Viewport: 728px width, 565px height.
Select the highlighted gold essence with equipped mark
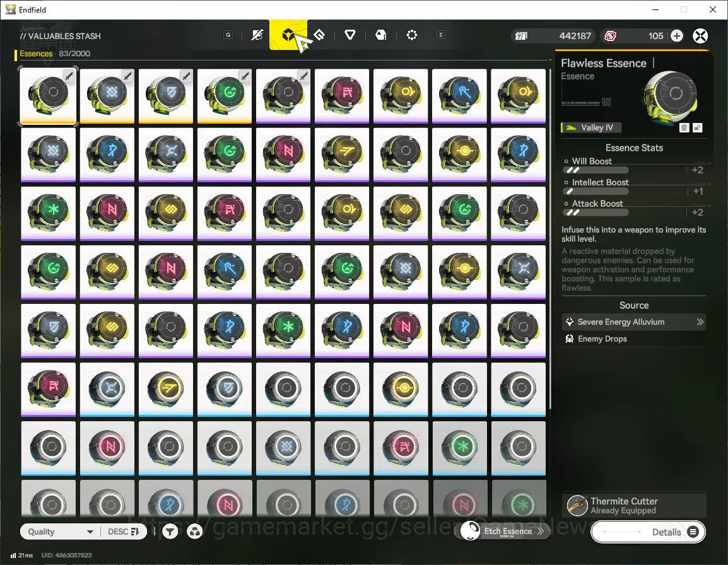click(49, 96)
